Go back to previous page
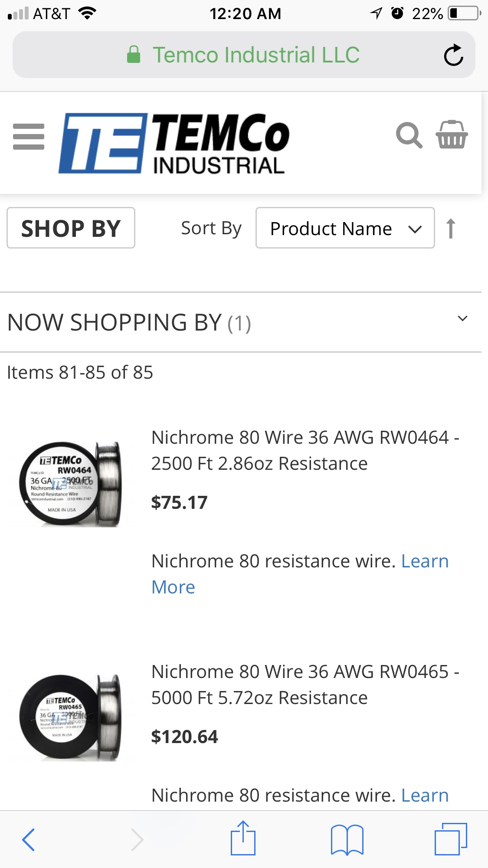The width and height of the screenshot is (488, 868). (29, 839)
